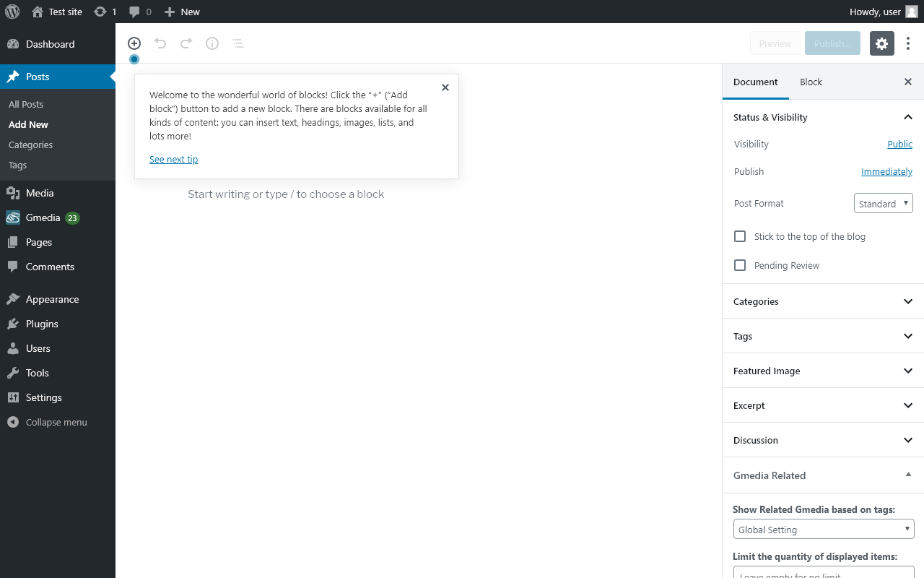
Task: Click the WordPress logo in admin bar
Action: (12, 12)
